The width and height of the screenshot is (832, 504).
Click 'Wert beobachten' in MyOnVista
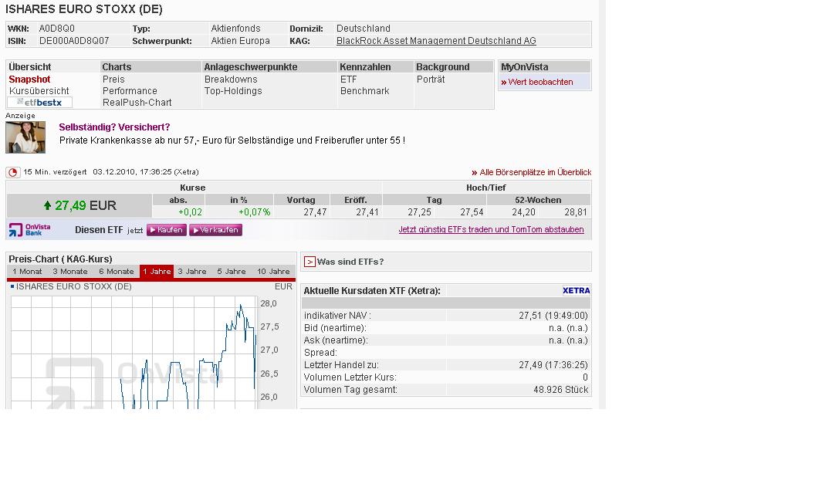click(x=540, y=82)
